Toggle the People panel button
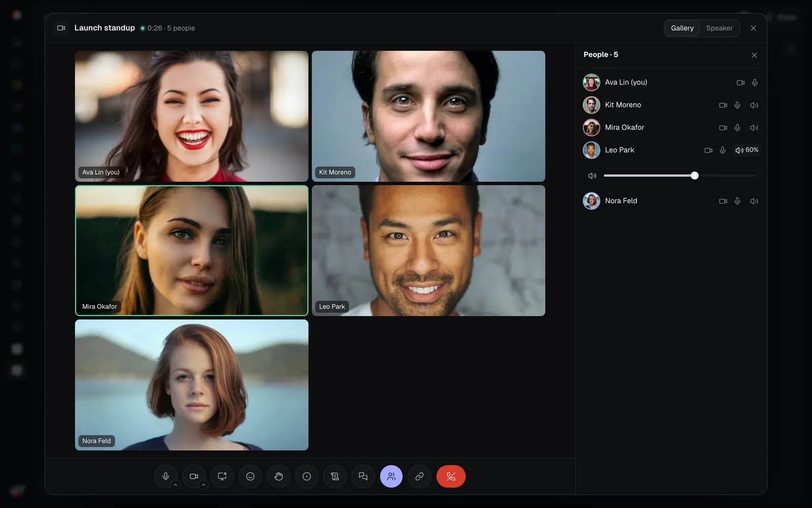The image size is (812, 508). pyautogui.click(x=391, y=477)
